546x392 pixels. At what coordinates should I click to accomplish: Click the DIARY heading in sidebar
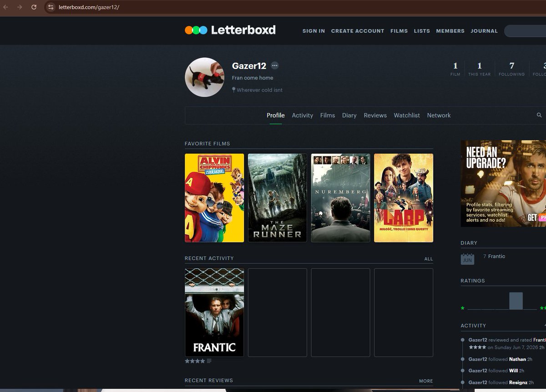469,243
